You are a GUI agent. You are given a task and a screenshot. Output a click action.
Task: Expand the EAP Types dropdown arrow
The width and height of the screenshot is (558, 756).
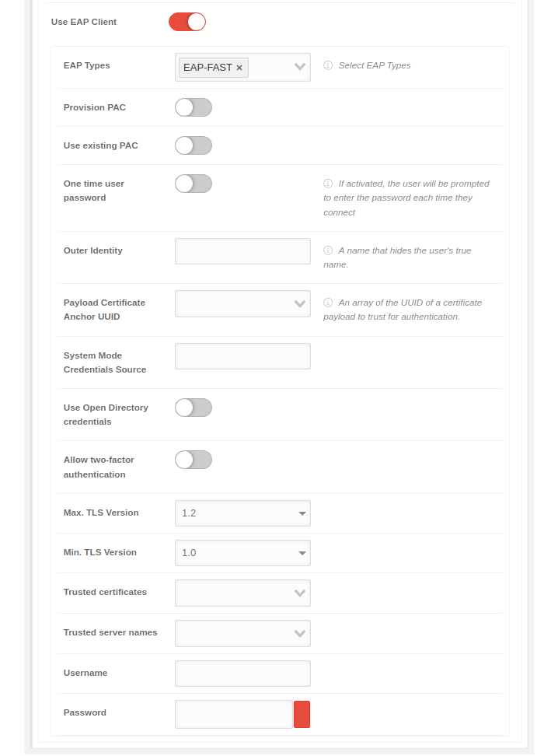click(x=300, y=67)
